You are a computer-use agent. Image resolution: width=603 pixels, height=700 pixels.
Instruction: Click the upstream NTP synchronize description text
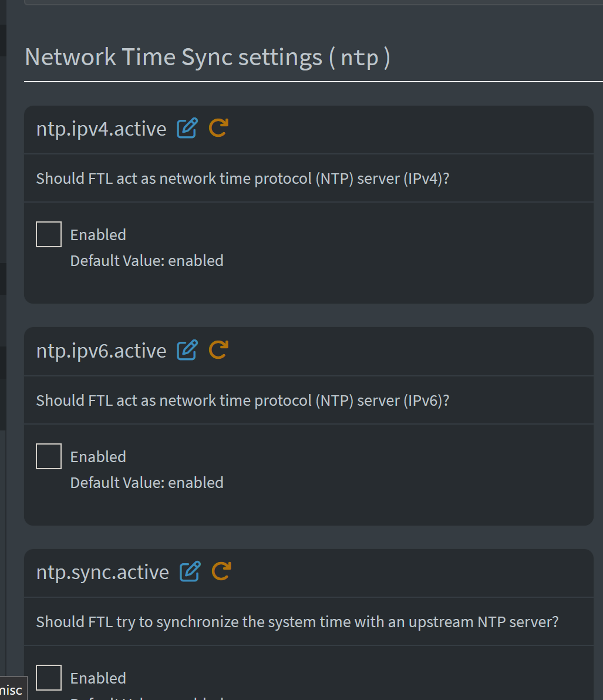[297, 622]
